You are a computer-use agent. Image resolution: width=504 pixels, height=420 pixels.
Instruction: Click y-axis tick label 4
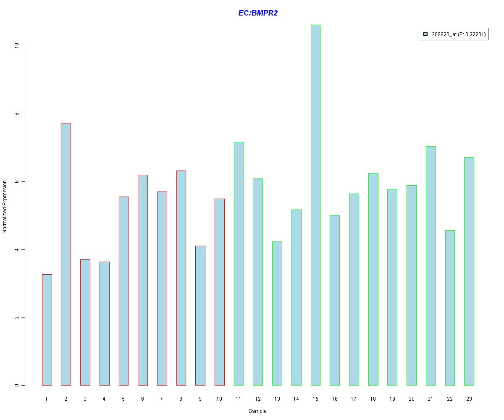[x=16, y=249]
